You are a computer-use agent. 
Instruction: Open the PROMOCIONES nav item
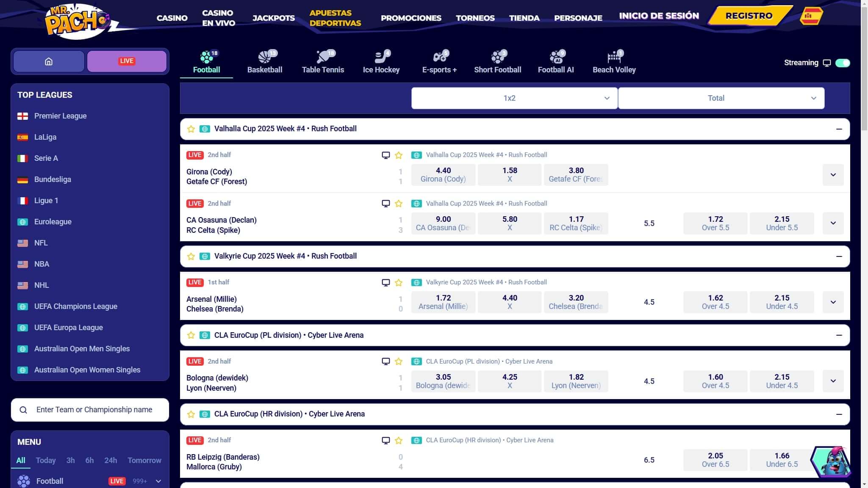click(x=411, y=18)
